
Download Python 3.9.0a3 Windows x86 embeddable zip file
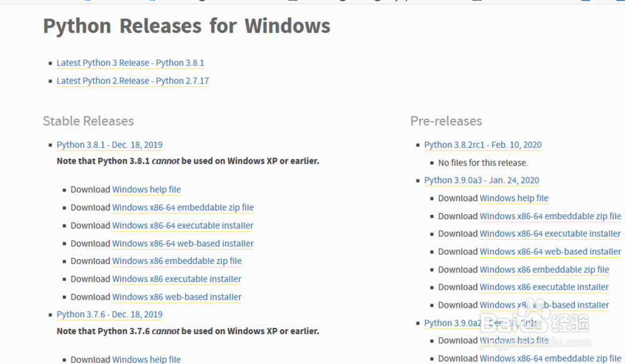click(x=544, y=270)
